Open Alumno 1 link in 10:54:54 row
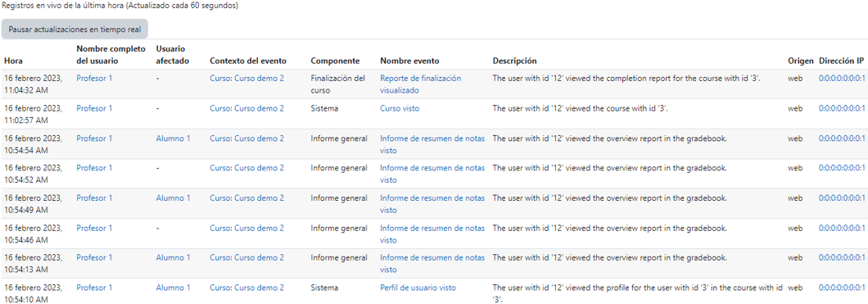The image size is (868, 304). click(x=173, y=138)
